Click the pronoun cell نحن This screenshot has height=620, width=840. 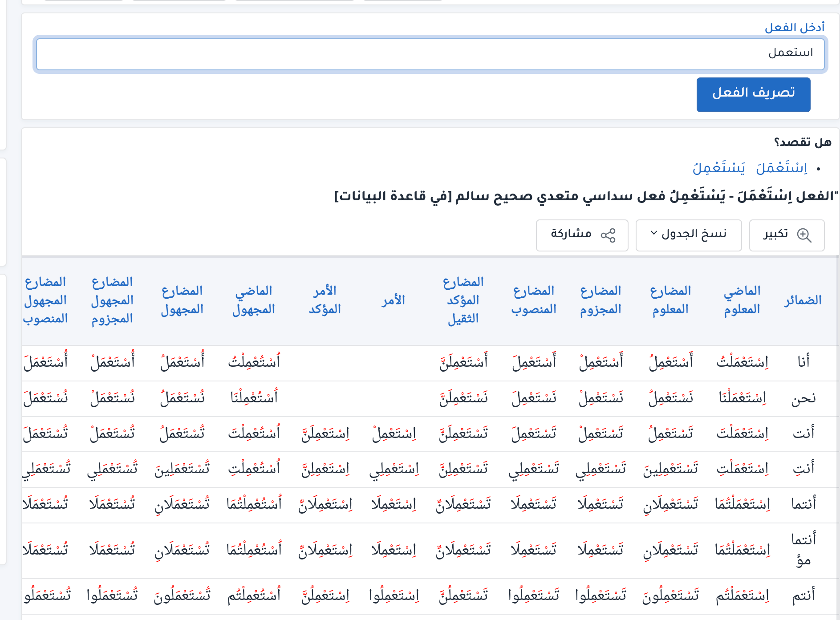pyautogui.click(x=803, y=398)
